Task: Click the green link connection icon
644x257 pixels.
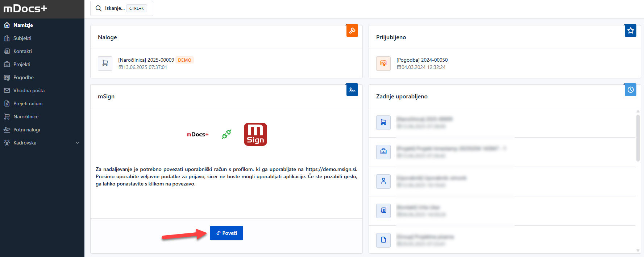Action: click(227, 134)
